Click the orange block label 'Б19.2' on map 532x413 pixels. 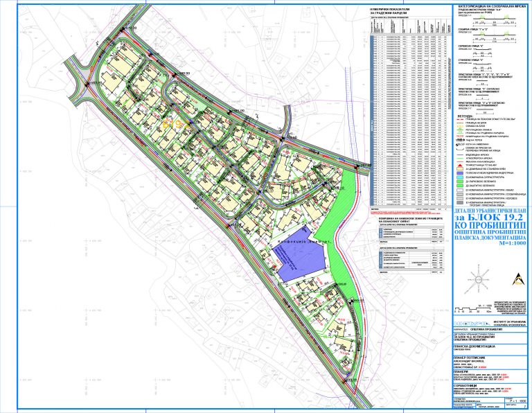(176, 124)
